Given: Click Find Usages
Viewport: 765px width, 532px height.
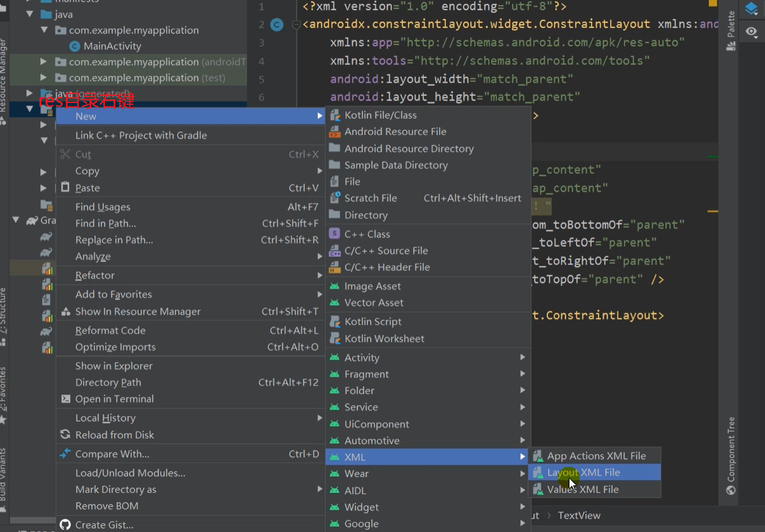Looking at the screenshot, I should coord(190,207).
